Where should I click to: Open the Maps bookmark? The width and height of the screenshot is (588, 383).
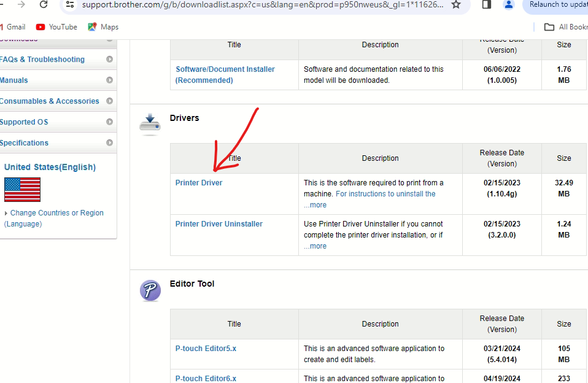pyautogui.click(x=103, y=27)
